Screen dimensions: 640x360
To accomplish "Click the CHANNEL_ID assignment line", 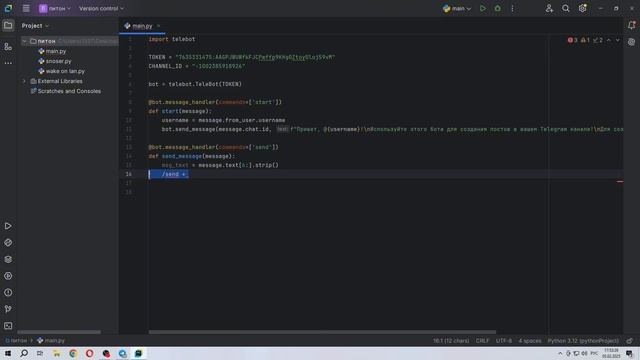I will click(197, 66).
